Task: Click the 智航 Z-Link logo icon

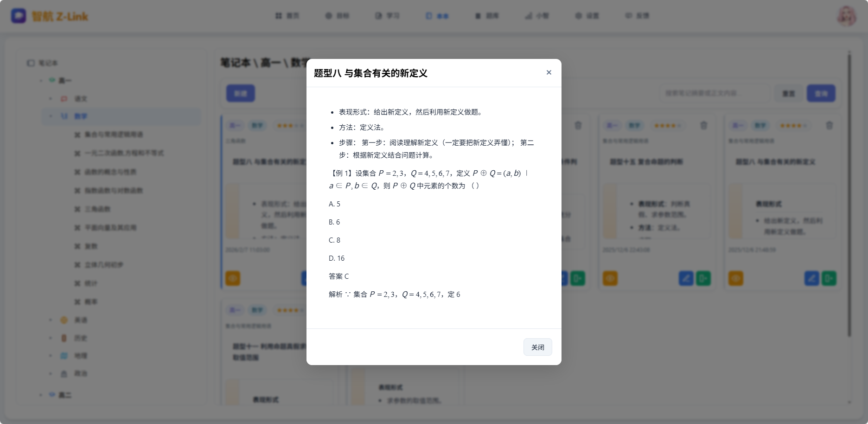Action: click(x=19, y=16)
